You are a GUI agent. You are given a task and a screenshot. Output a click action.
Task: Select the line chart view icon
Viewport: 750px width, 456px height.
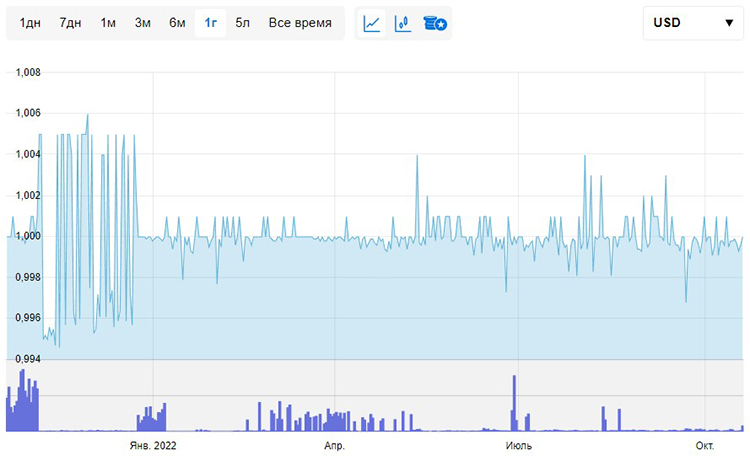371,23
